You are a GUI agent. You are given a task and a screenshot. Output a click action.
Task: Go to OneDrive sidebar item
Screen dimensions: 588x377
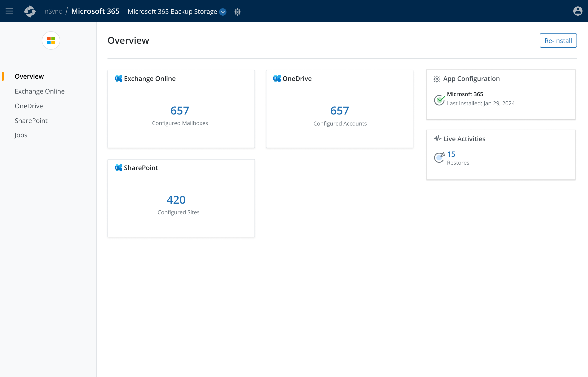pyautogui.click(x=29, y=106)
